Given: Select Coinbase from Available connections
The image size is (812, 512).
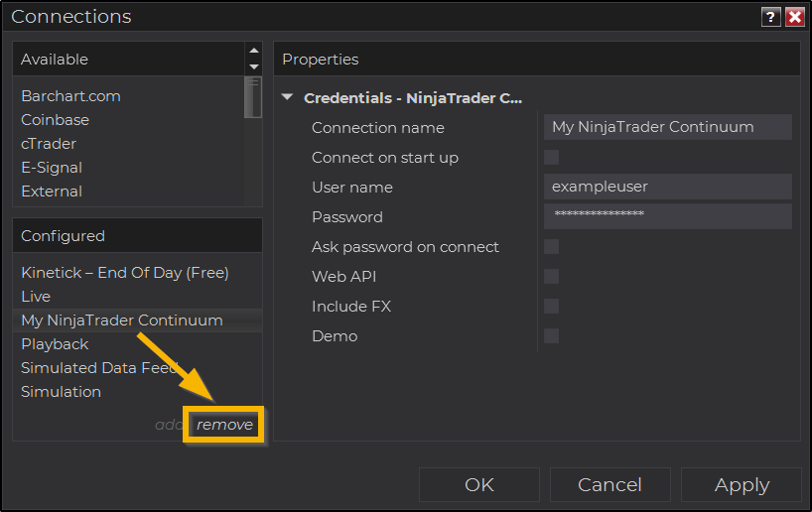Looking at the screenshot, I should 55,120.
